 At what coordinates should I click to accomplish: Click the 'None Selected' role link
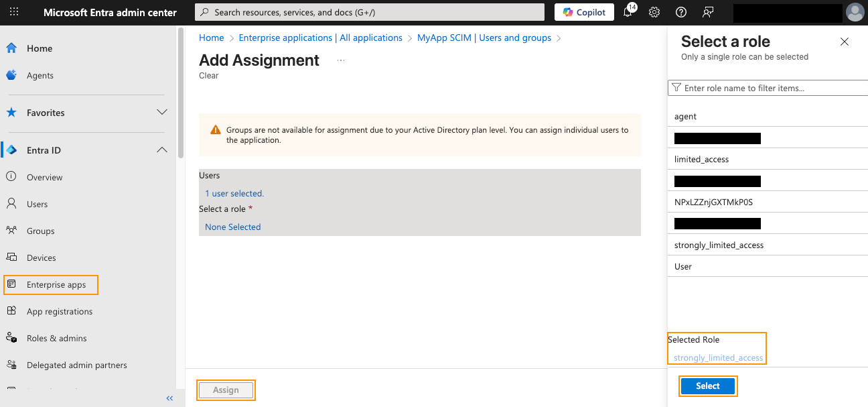click(x=233, y=227)
